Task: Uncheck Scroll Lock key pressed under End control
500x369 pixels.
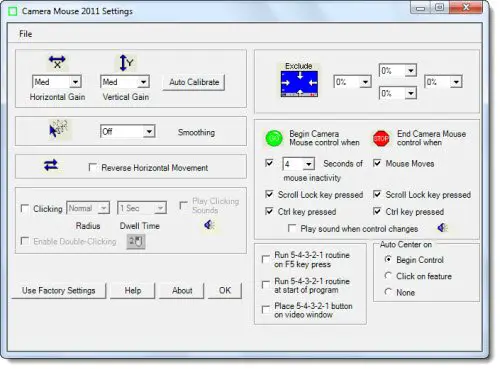Action: (377, 194)
